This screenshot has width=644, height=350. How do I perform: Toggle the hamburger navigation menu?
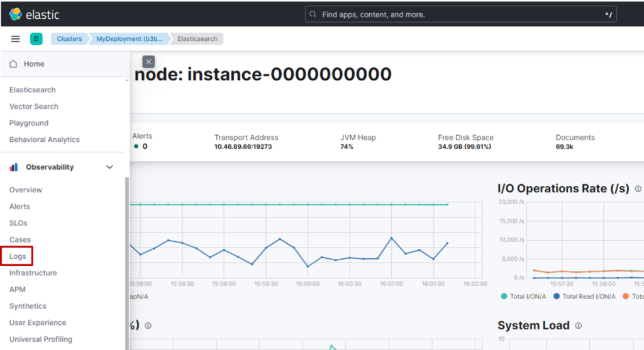(16, 39)
